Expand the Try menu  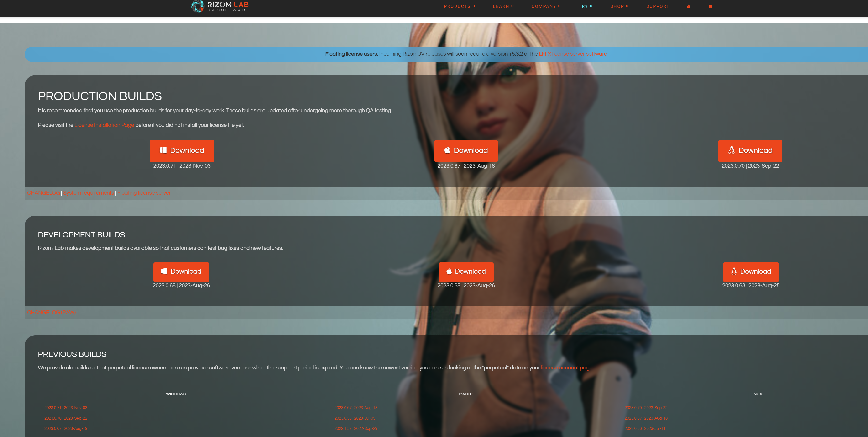tap(585, 6)
